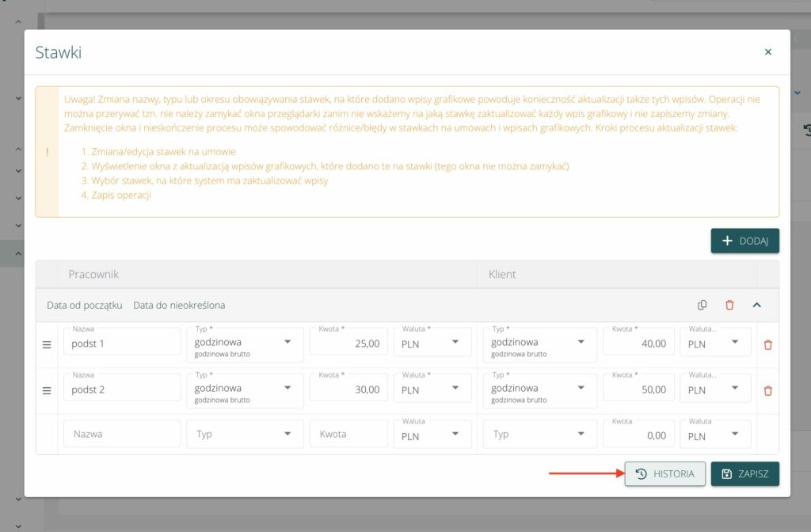
Task: Open rate HISTORIA
Action: 664,474
